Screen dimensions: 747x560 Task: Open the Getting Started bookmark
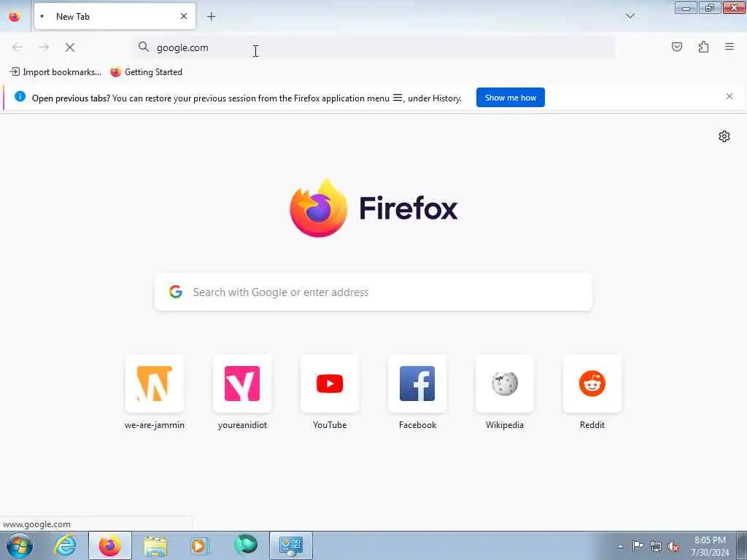146,72
